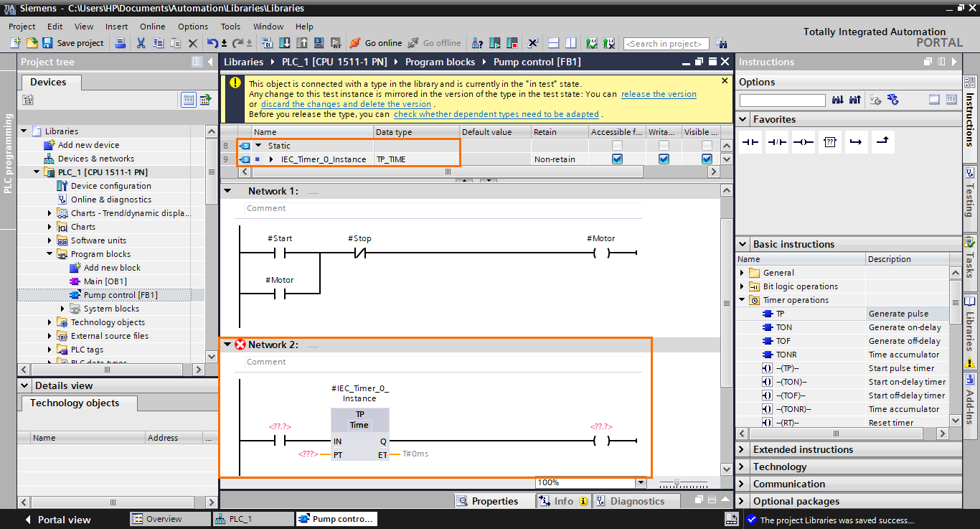980x529 pixels.
Task: Open the 100% zoom level dropdown
Action: pyautogui.click(x=641, y=482)
